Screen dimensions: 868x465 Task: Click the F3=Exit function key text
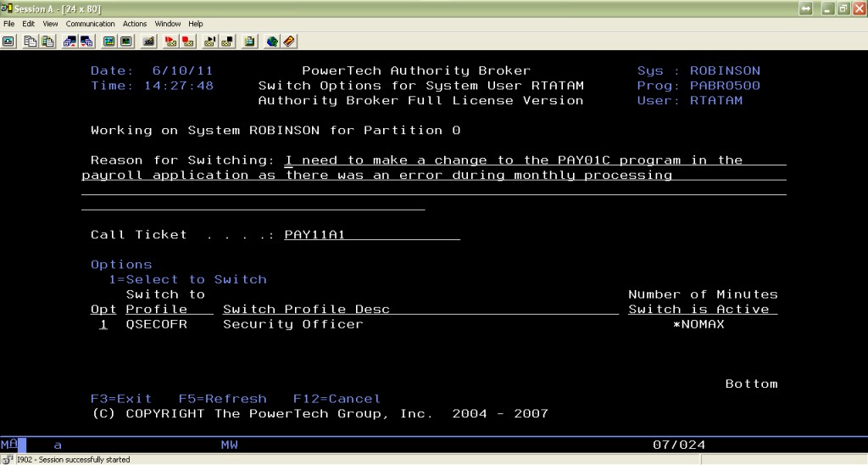coord(121,399)
